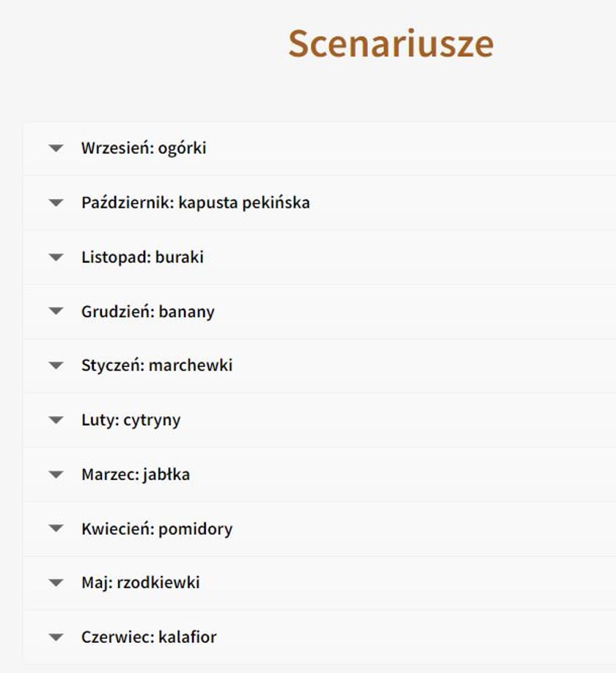Screen dimensions: 616x673
Task: Toggle the arrow for Marzec: jabłka
Action: pyautogui.click(x=56, y=474)
